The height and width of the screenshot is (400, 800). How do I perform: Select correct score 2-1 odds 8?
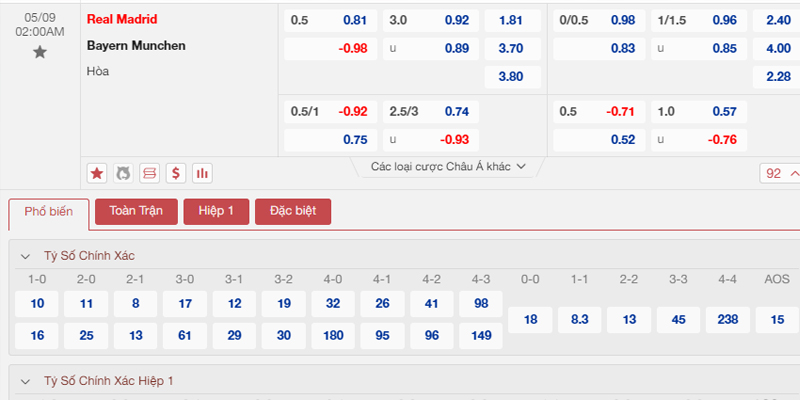(x=136, y=304)
